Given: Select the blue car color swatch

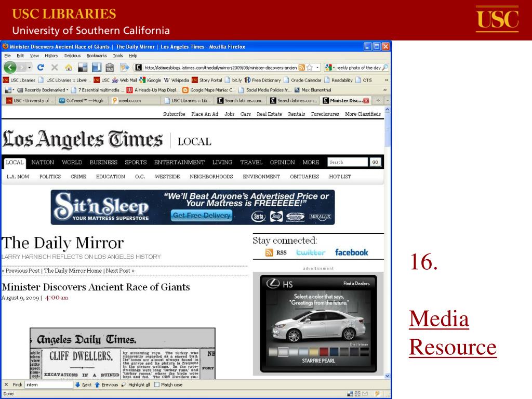Looking at the screenshot, I should pos(334,352).
